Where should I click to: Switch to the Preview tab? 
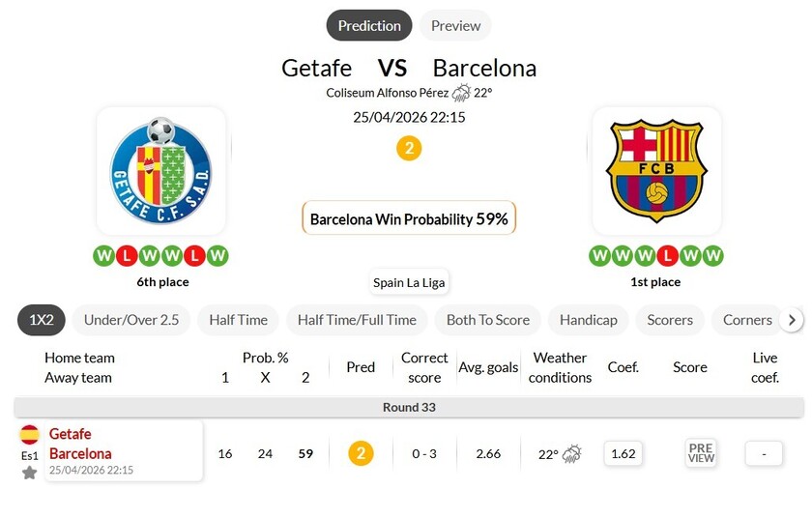pyautogui.click(x=455, y=26)
